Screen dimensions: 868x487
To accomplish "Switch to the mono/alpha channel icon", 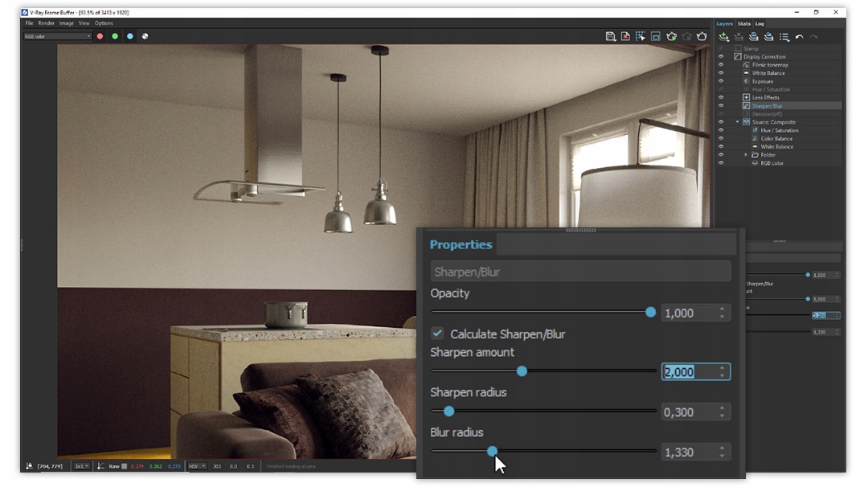I will coord(145,36).
